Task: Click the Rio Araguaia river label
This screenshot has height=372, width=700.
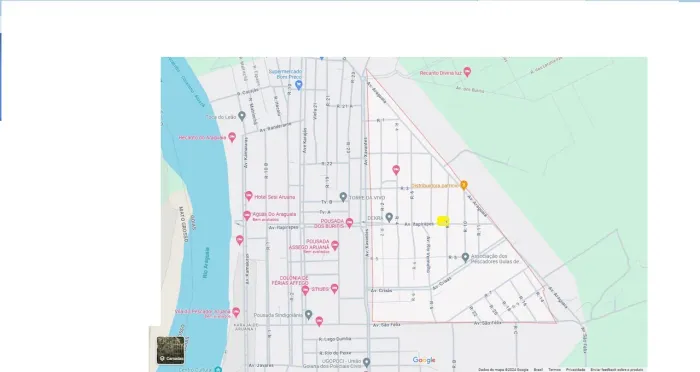Action: tap(206, 264)
